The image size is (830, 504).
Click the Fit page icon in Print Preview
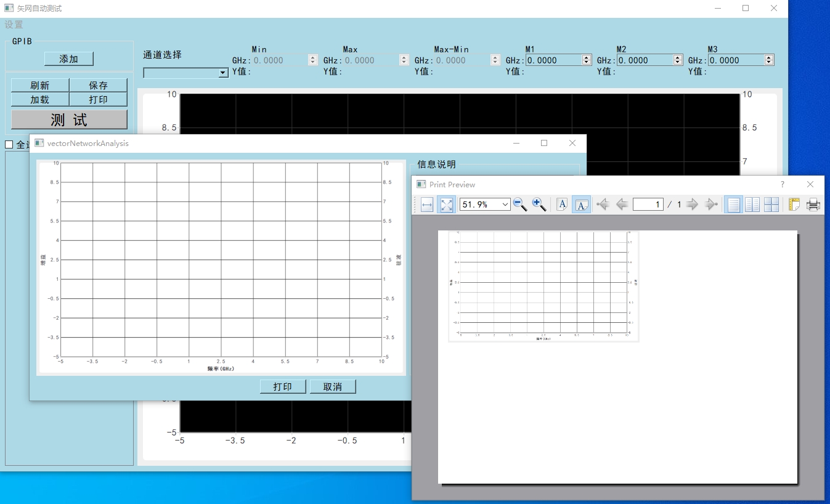click(x=446, y=205)
